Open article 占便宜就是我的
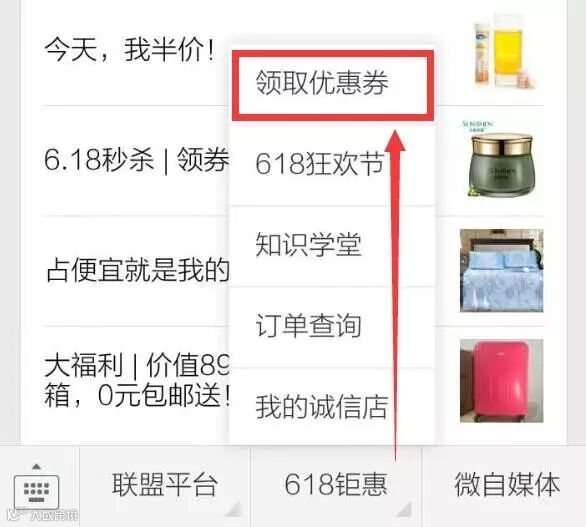This screenshot has height=527, width=586. (x=138, y=270)
